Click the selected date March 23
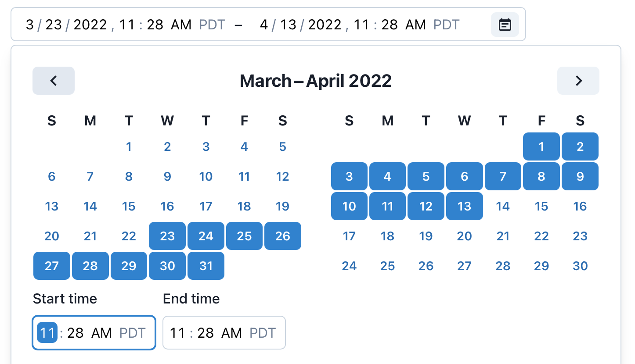 click(167, 236)
